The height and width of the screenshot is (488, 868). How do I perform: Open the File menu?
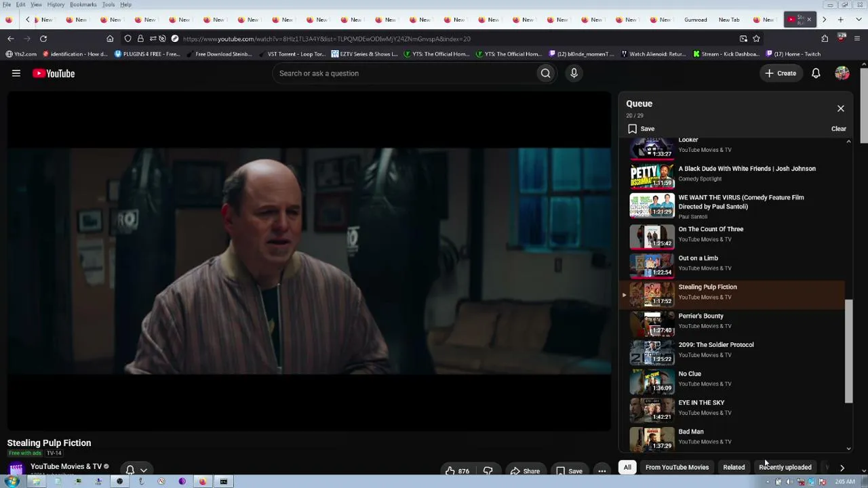pyautogui.click(x=7, y=5)
